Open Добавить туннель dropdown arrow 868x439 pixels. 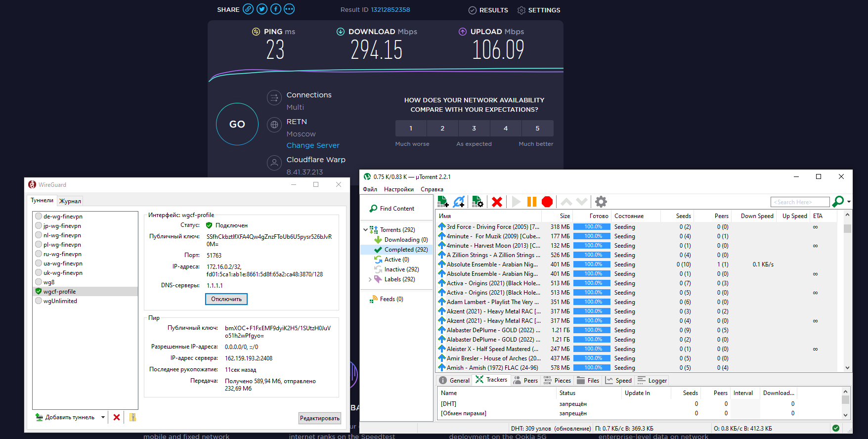pos(103,417)
